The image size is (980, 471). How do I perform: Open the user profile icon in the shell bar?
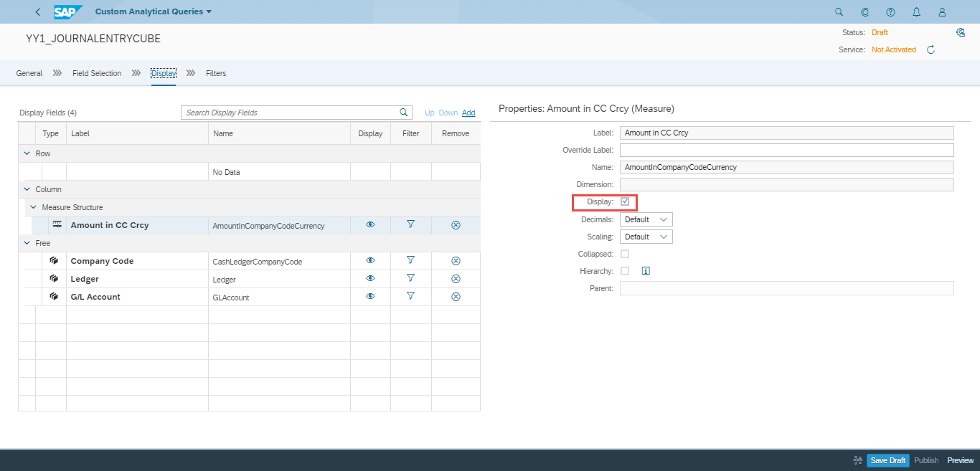click(x=942, y=11)
